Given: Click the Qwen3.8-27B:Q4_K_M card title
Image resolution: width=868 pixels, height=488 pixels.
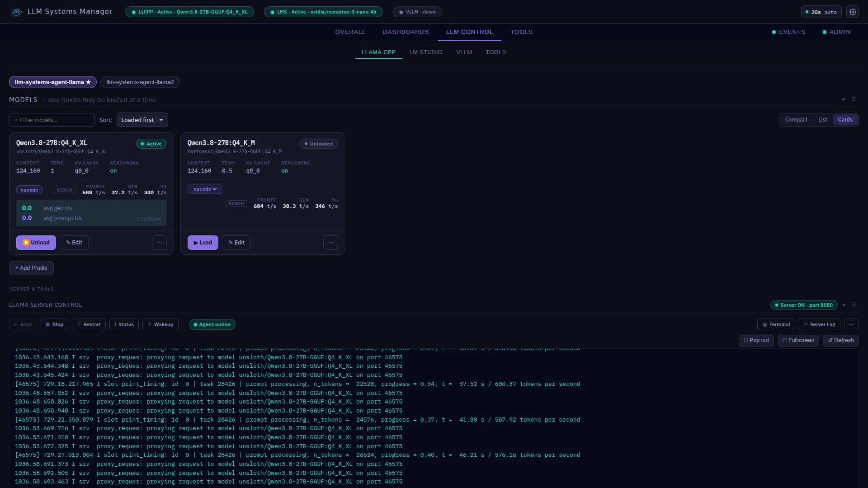Looking at the screenshot, I should [x=221, y=143].
